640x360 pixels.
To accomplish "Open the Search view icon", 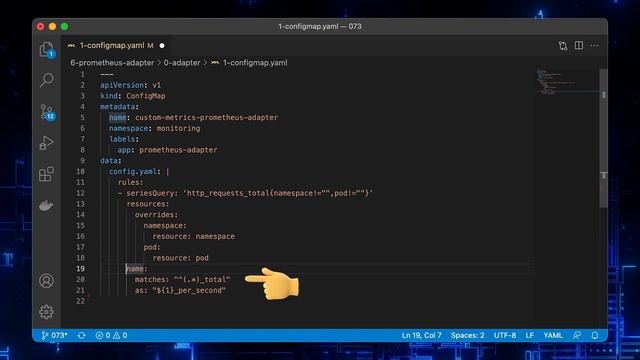I will (47, 80).
